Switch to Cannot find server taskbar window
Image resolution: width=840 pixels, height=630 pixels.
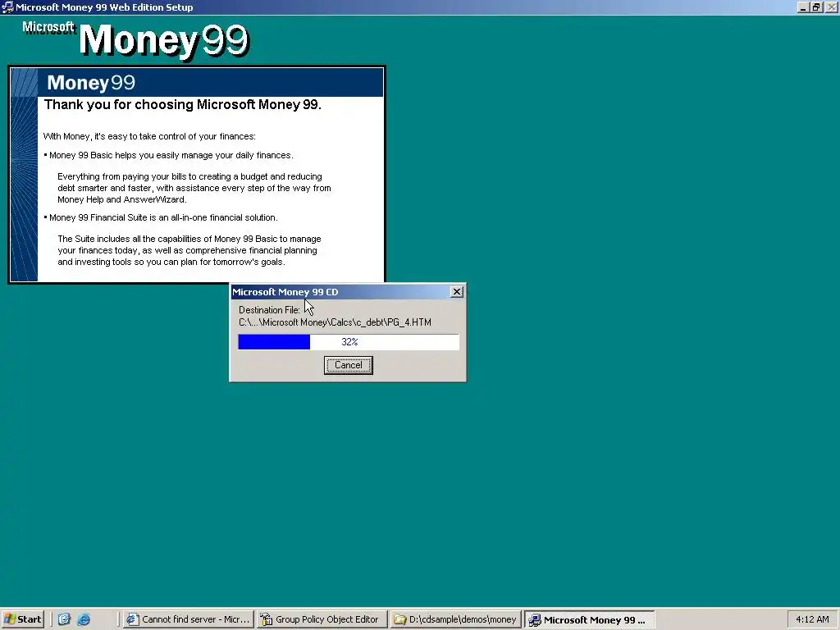pyautogui.click(x=189, y=620)
